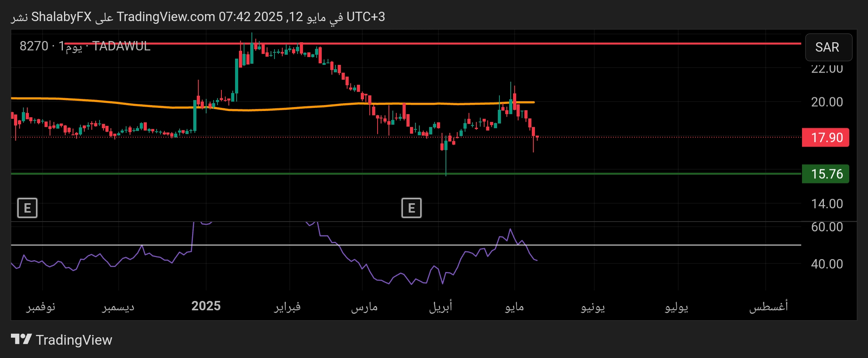Click the 20.00 price axis label
Screen dimensions: 868x358
click(827, 102)
